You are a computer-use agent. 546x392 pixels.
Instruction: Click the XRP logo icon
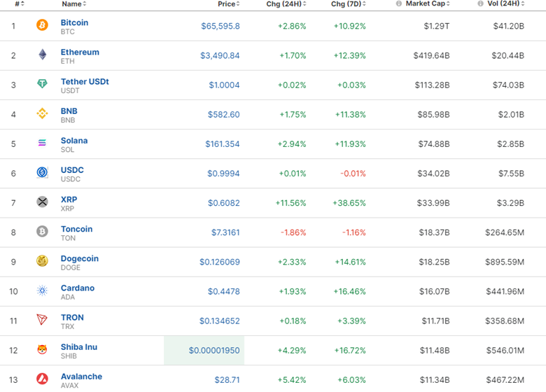tap(42, 202)
